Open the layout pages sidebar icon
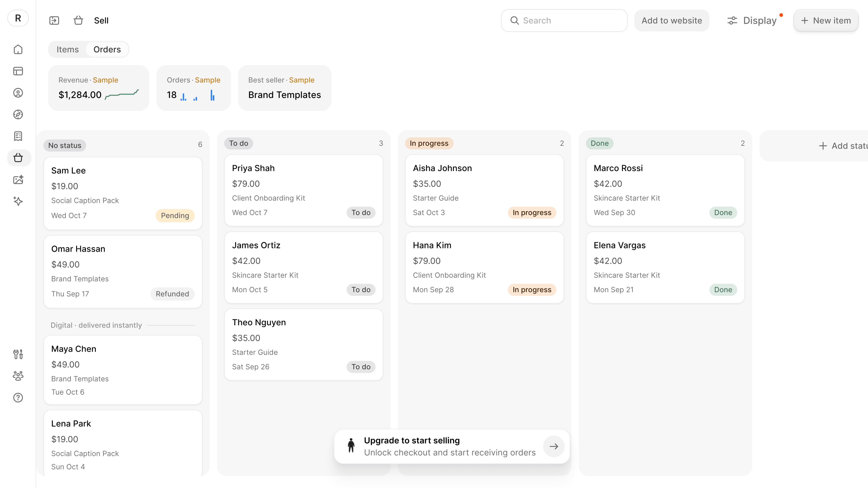The height and width of the screenshot is (488, 868). pos(18,71)
